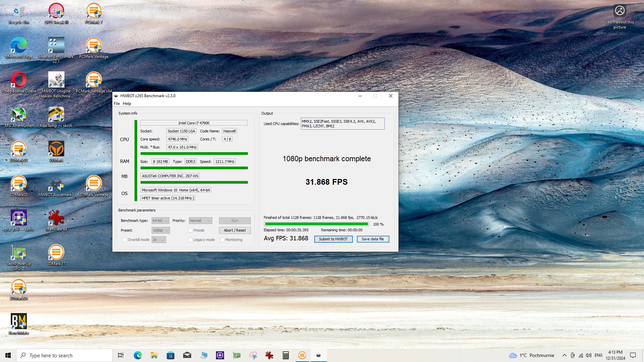Viewport: 644px width, 362px height.
Task: Click the benchmark progress bar at 100%
Action: coord(317,224)
